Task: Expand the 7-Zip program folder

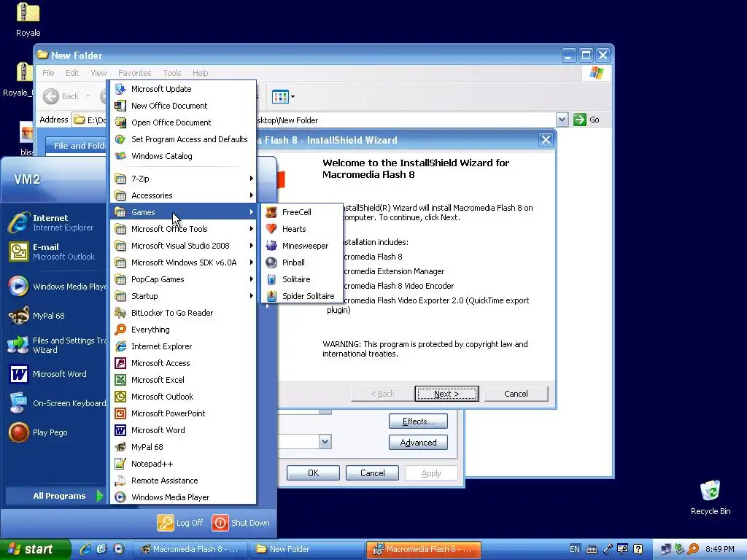Action: click(x=183, y=179)
